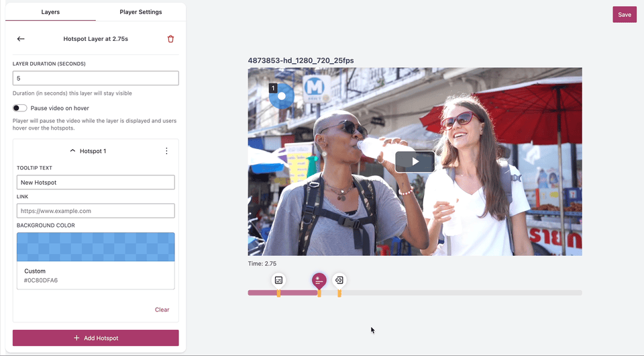Open Hotspot 1 three-dot options menu

167,151
